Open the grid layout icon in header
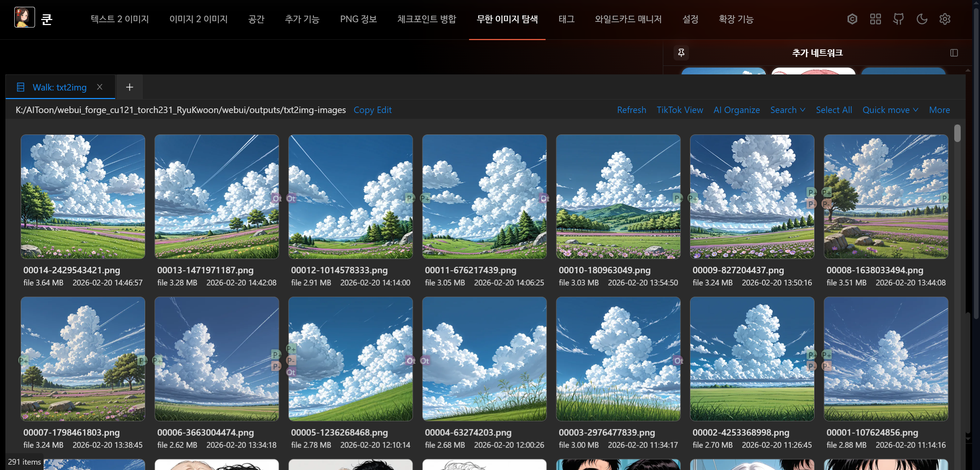 875,19
